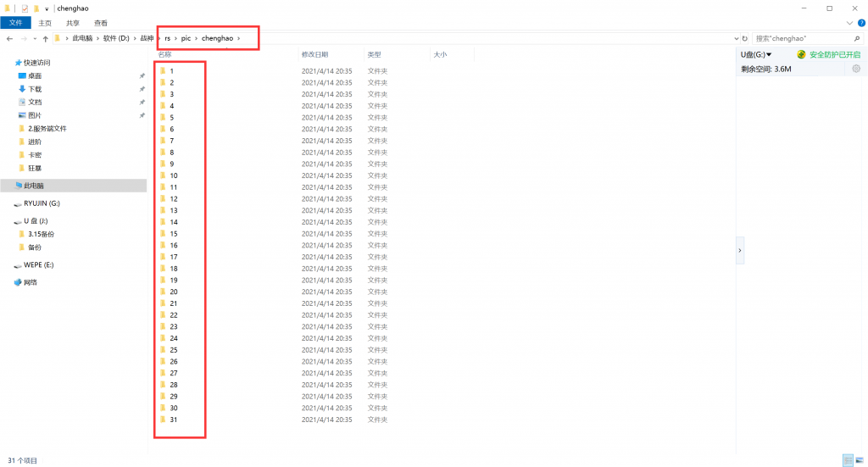This screenshot has height=467, width=868.
Task: Switch to the 查看 ribbon tab
Action: 101,23
